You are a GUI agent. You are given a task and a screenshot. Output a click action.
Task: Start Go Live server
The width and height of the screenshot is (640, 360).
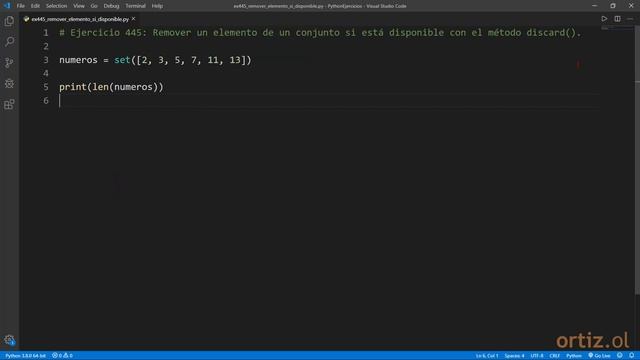click(x=599, y=356)
